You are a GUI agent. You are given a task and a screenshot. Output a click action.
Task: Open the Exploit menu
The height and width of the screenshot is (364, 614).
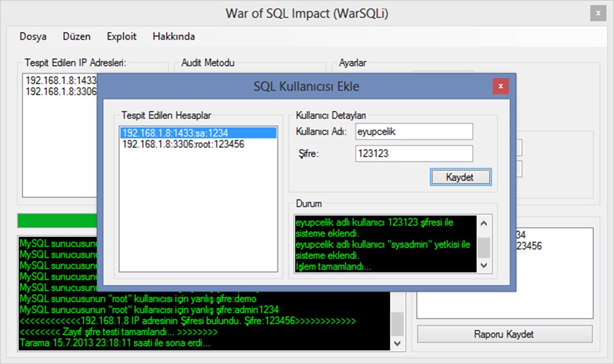pos(122,36)
